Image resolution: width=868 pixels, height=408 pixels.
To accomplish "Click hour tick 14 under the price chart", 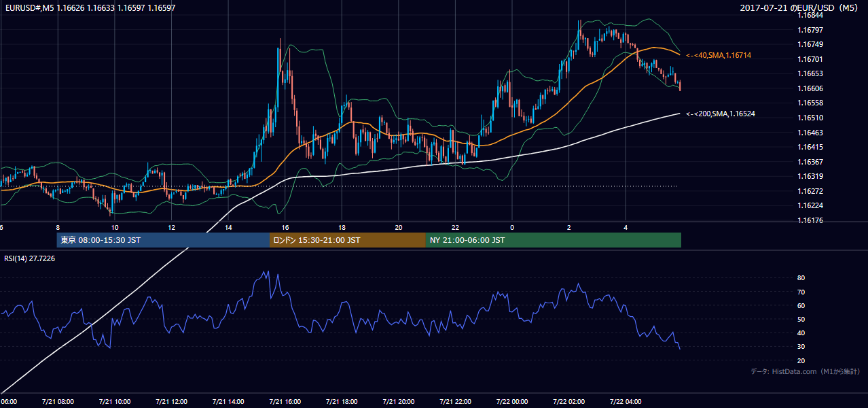I will click(228, 227).
